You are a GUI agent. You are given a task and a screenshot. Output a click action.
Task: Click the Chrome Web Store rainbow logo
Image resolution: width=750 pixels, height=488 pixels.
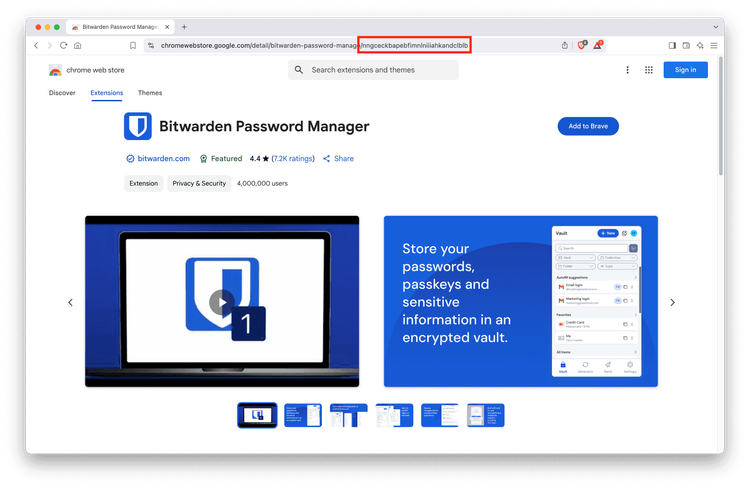[x=55, y=70]
